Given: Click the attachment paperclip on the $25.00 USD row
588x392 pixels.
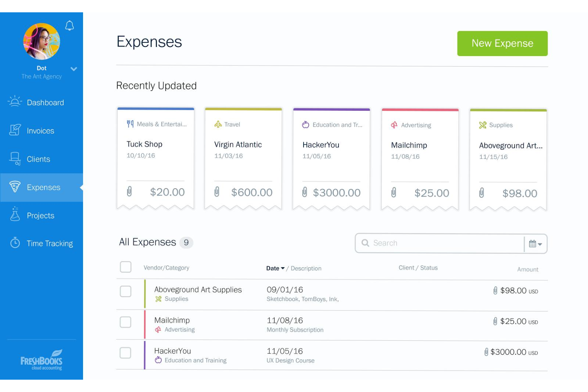Looking at the screenshot, I should [x=495, y=321].
